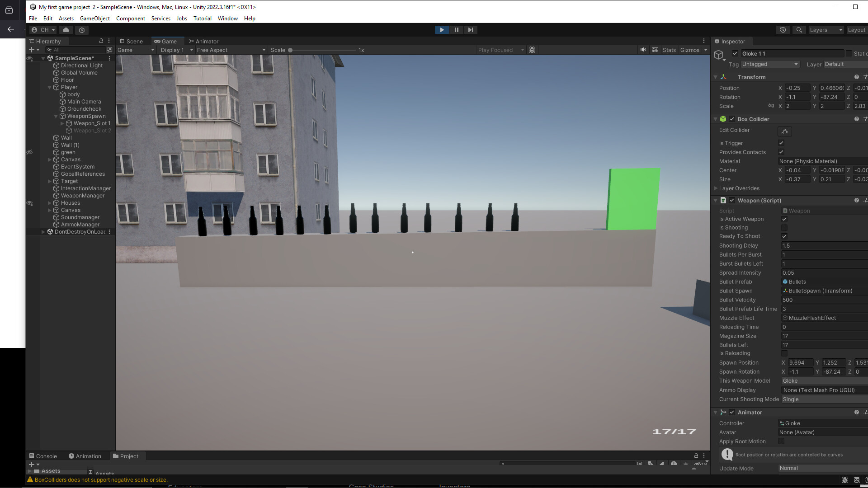
Task: Collapse the Player object in Hierarchy
Action: 50,87
